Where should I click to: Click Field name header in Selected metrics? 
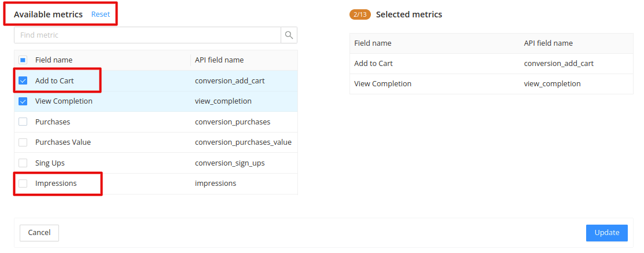[x=373, y=43]
